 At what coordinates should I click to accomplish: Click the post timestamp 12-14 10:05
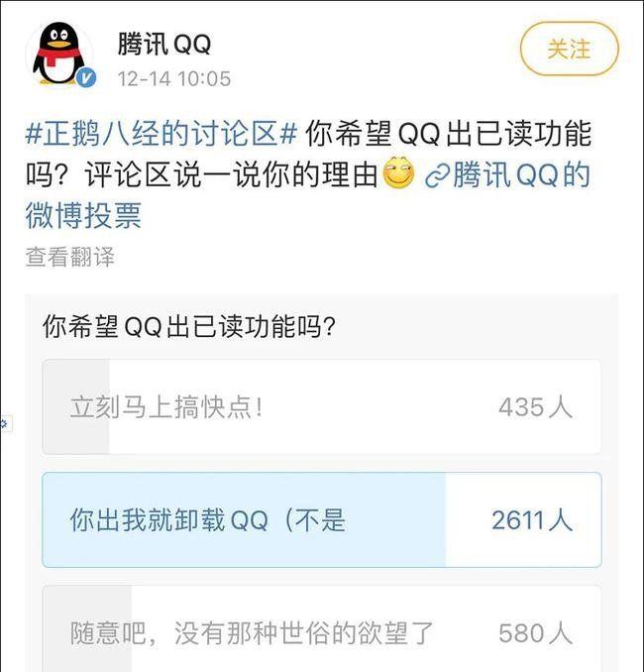(174, 79)
